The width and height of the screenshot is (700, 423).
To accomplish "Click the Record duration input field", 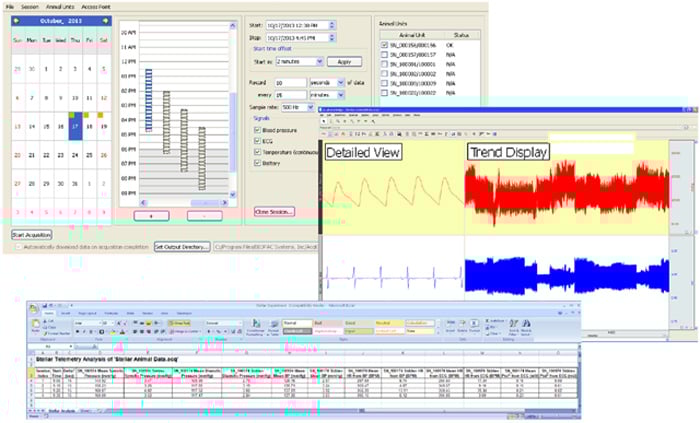I will pyautogui.click(x=290, y=83).
